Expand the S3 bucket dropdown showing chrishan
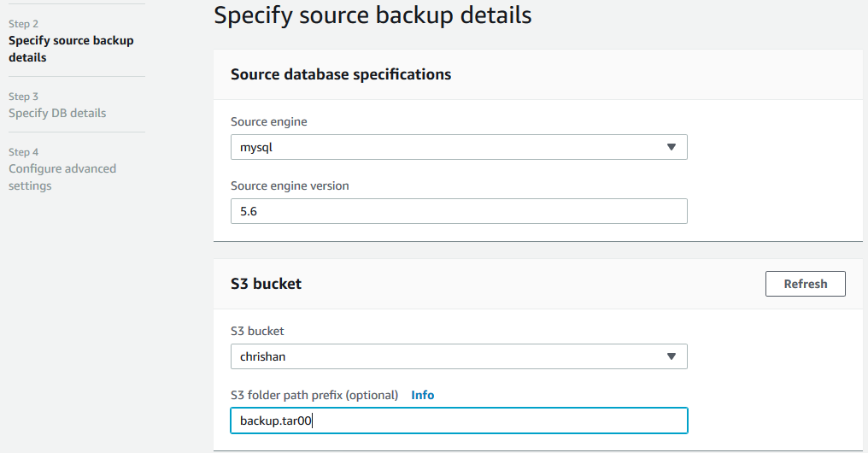This screenshot has height=453, width=868. tap(458, 356)
